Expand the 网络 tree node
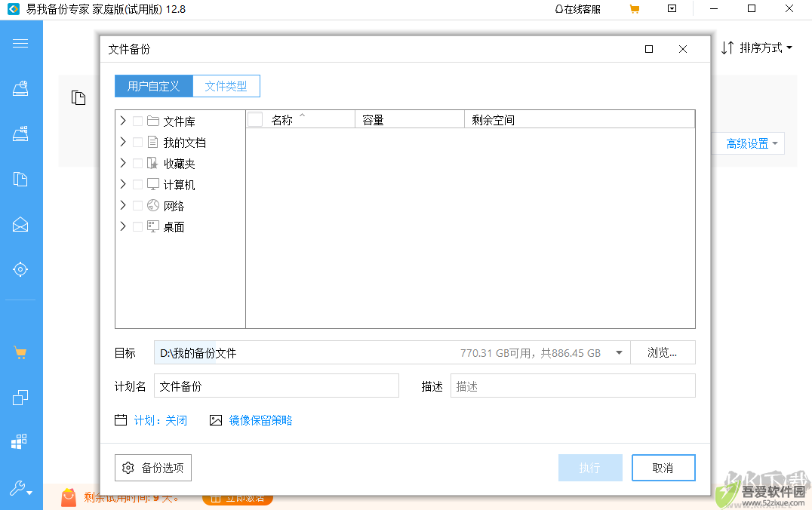The height and width of the screenshot is (510, 812). point(123,205)
